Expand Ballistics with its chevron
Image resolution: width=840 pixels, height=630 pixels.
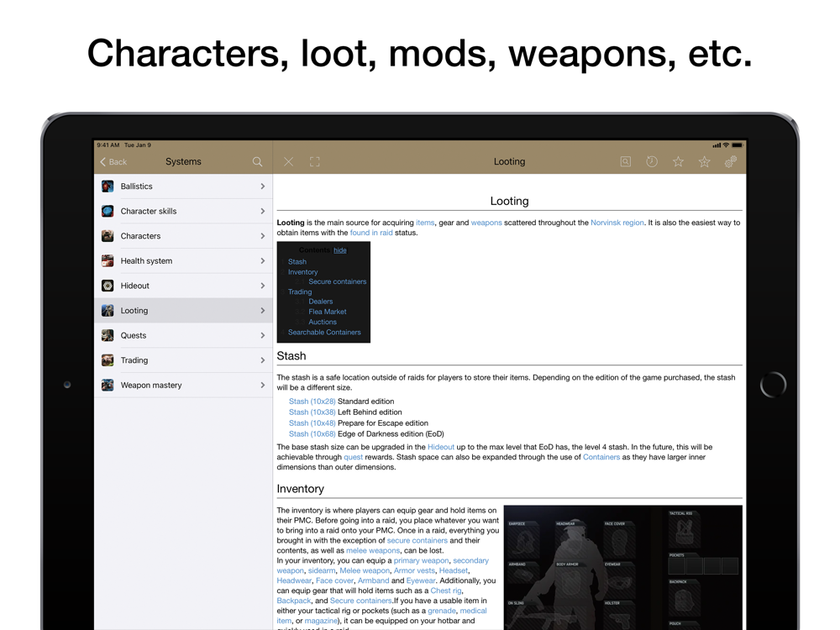[x=262, y=186]
